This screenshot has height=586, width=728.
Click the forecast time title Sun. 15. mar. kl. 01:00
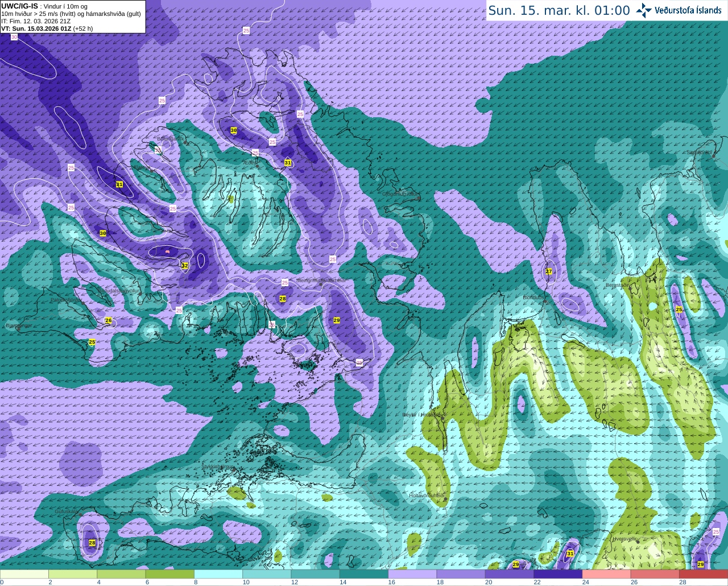pyautogui.click(x=559, y=11)
